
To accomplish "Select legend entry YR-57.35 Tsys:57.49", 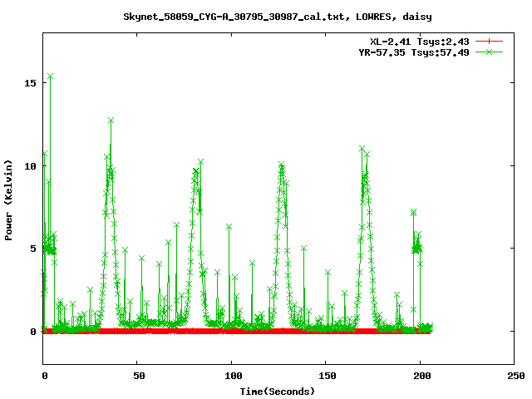I will point(414,52).
